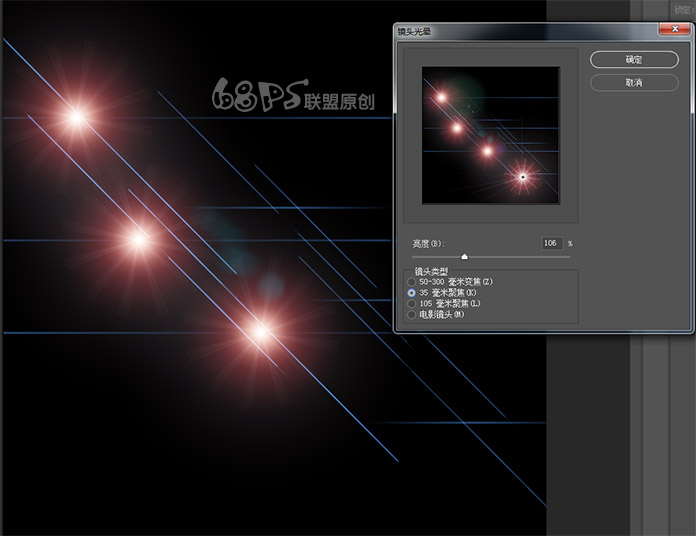
Task: Click the brightness percentage input field
Action: pyautogui.click(x=552, y=243)
